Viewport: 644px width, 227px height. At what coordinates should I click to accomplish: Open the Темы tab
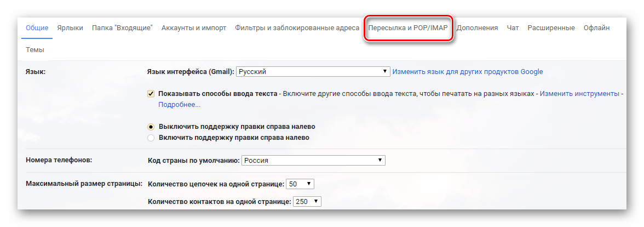click(35, 50)
